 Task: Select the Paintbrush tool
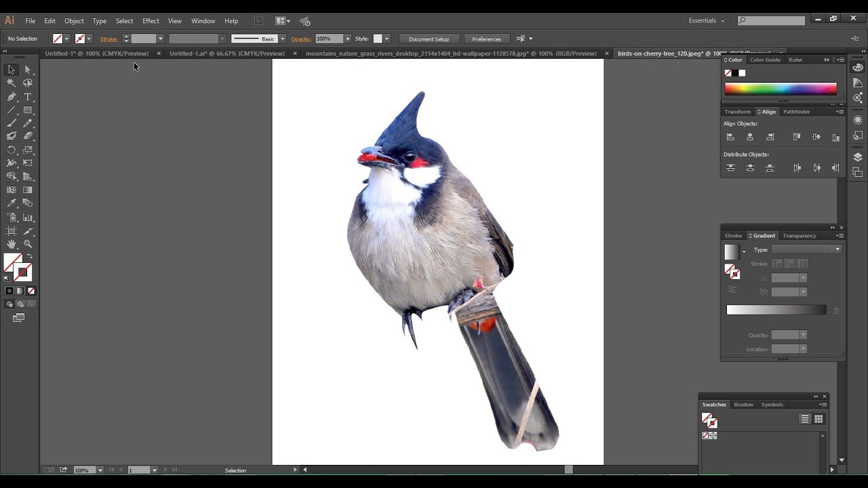(12, 123)
